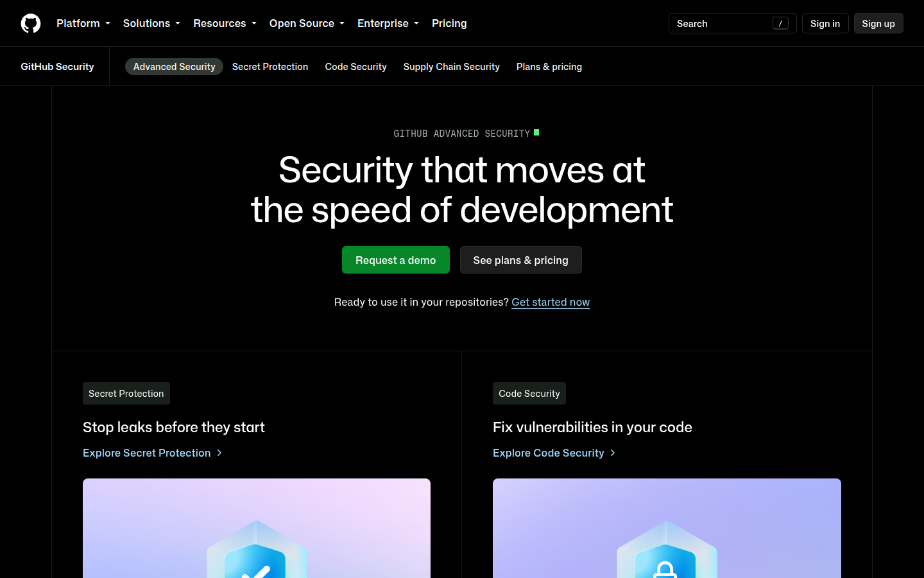The image size is (924, 578).
Task: Select the Advanced Security tab
Action: tap(174, 67)
